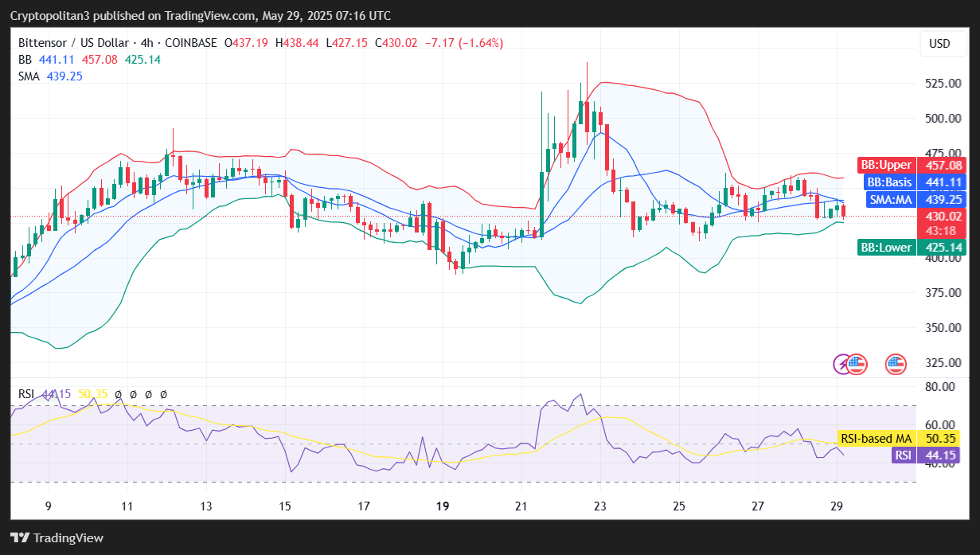Click the BB legend value 425.14

(x=143, y=60)
